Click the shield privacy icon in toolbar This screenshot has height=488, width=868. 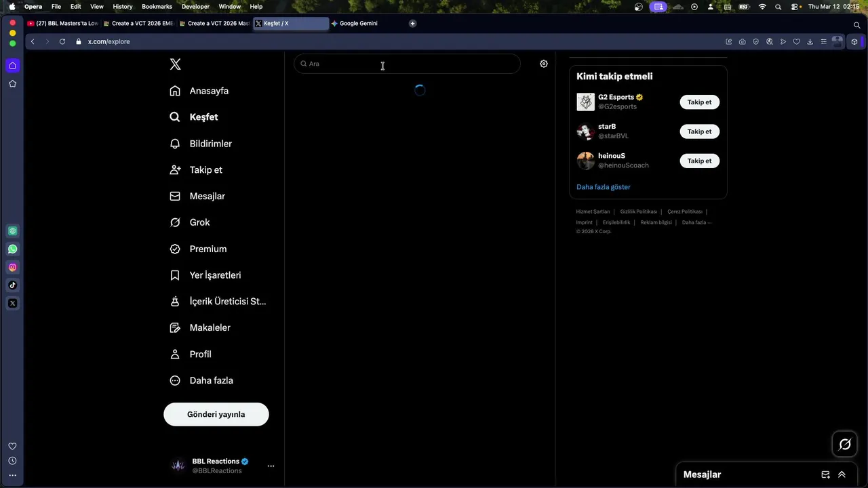(756, 41)
